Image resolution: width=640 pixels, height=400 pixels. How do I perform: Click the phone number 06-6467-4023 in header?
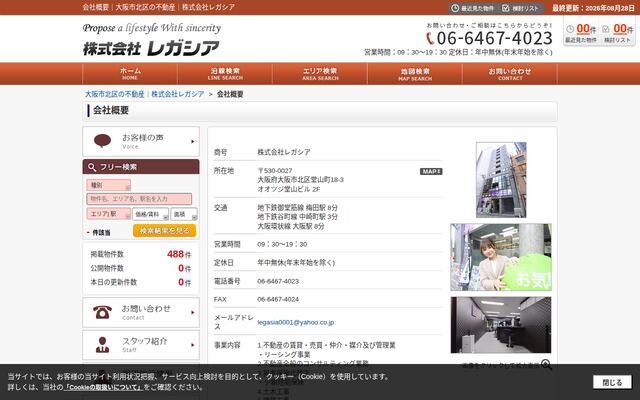(494, 39)
